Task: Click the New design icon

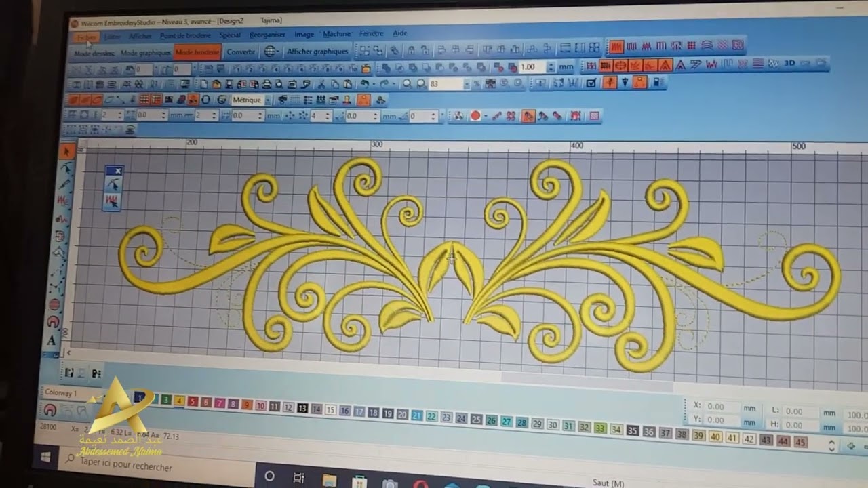Action: point(203,85)
